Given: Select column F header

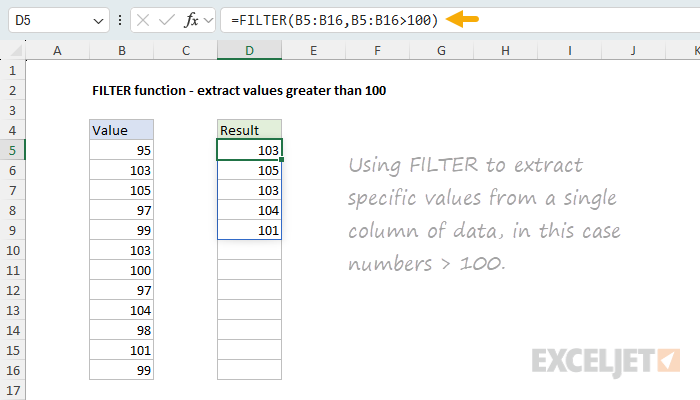Looking at the screenshot, I should click(x=378, y=50).
